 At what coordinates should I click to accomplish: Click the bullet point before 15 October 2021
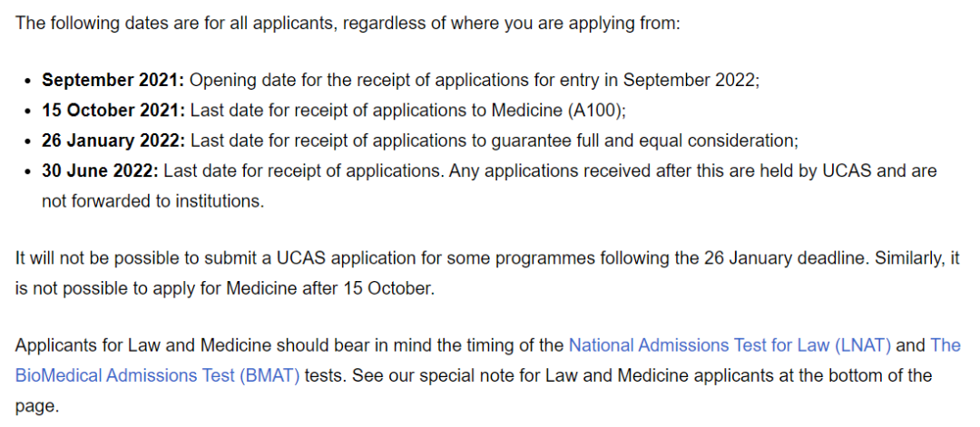click(x=27, y=112)
